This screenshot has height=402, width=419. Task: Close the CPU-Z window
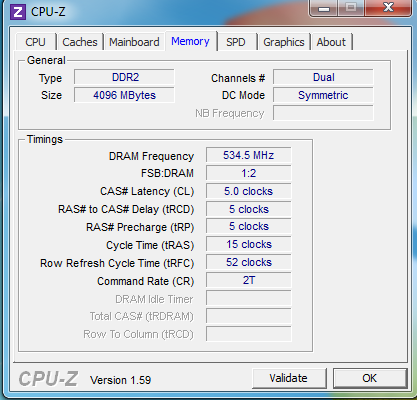click(x=388, y=8)
